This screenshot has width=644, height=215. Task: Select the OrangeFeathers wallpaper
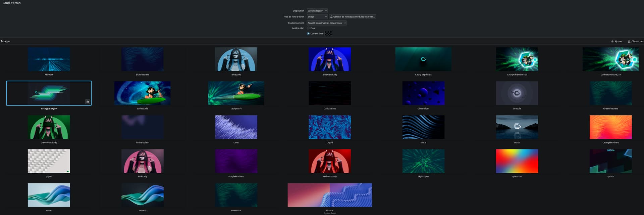[x=610, y=127]
